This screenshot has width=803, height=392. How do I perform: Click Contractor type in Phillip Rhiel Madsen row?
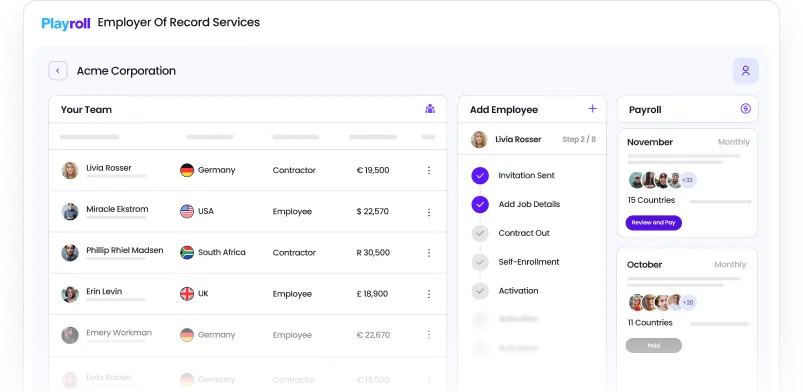pos(294,253)
